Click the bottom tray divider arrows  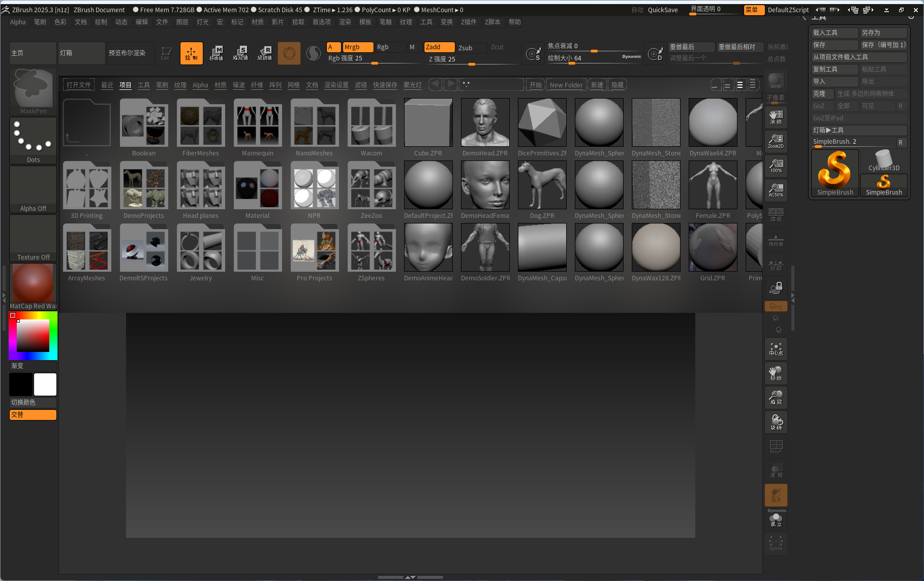click(410, 577)
